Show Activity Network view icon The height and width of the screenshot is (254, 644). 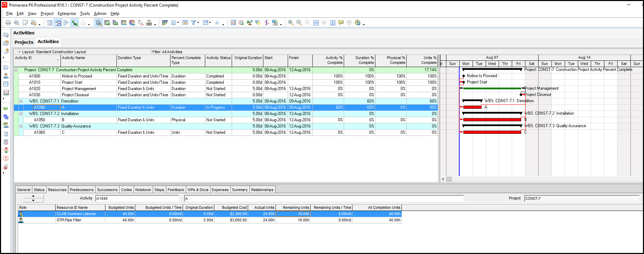[66, 23]
